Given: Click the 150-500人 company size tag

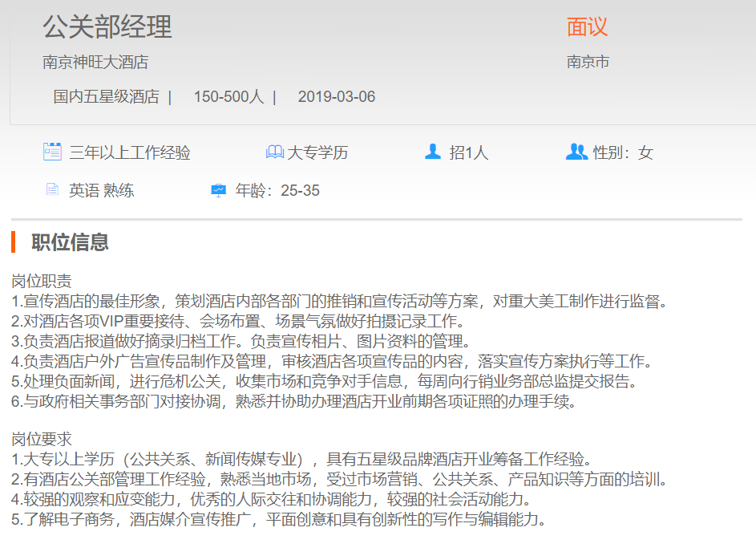Looking at the screenshot, I should coord(228,97).
